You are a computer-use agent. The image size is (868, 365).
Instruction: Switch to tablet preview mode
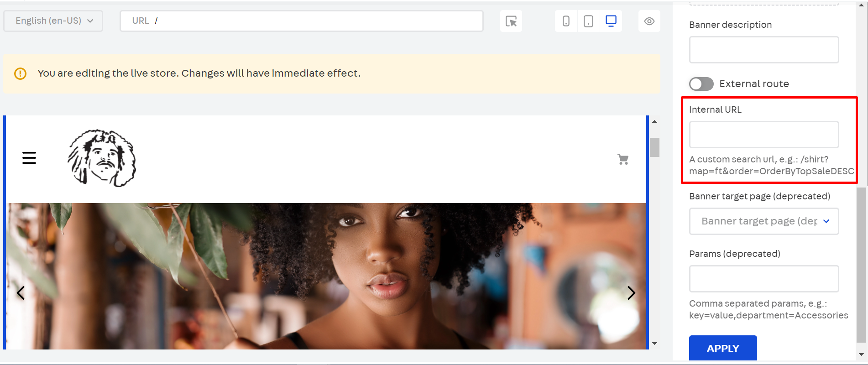coord(588,21)
